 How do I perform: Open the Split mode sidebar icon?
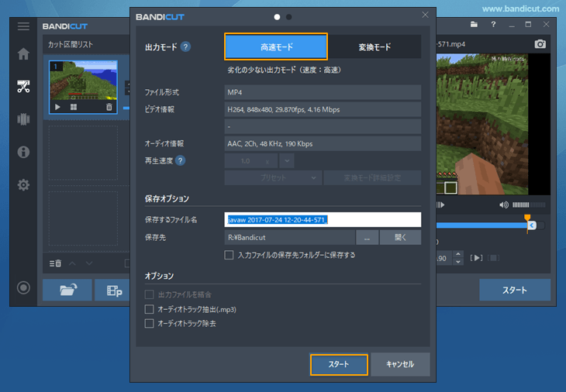[23, 119]
